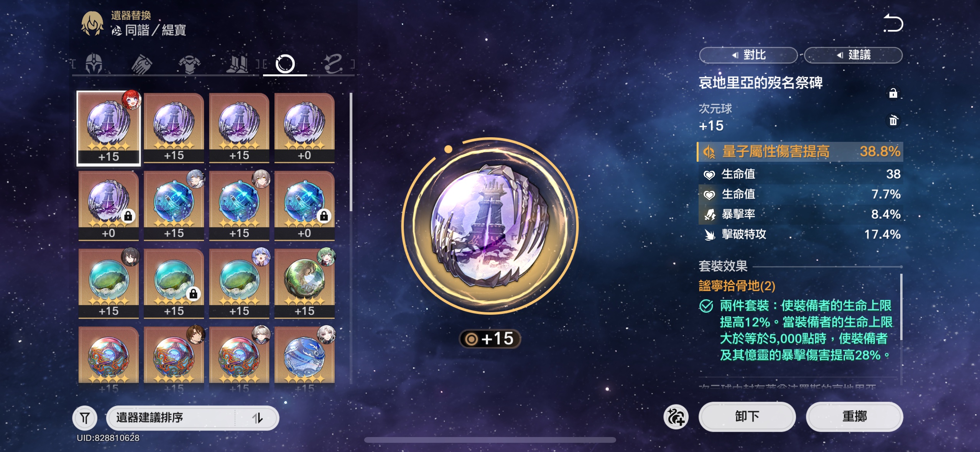
Task: Select the locked blue orb at +0
Action: pyautogui.click(x=304, y=206)
